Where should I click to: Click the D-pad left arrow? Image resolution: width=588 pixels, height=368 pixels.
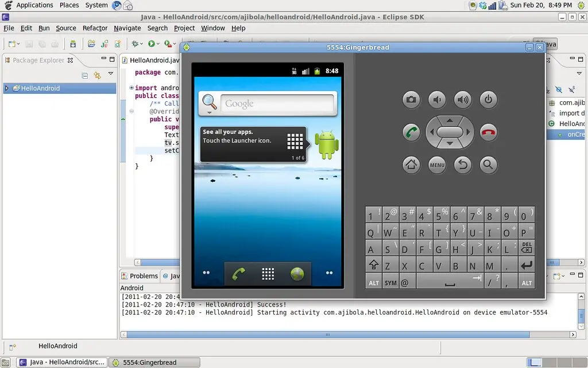pos(432,132)
